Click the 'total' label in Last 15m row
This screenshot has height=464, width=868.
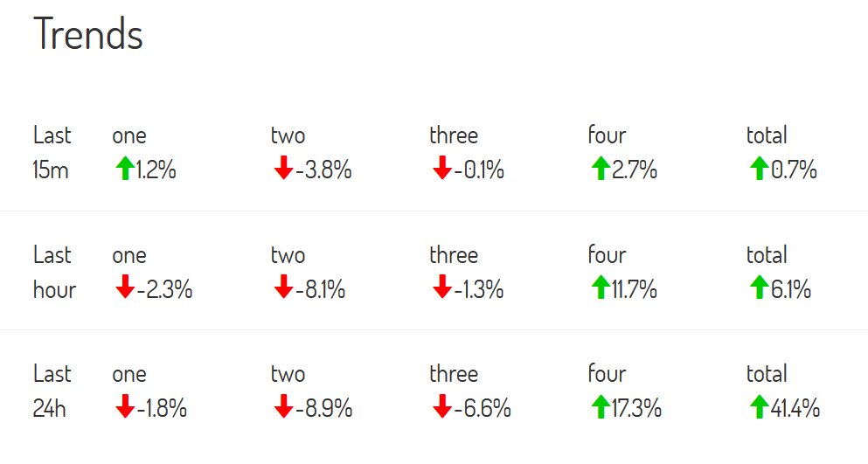pyautogui.click(x=767, y=135)
